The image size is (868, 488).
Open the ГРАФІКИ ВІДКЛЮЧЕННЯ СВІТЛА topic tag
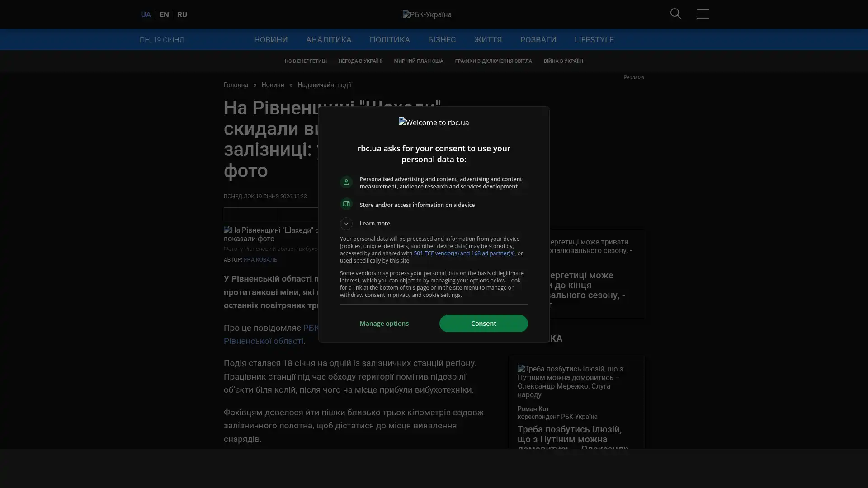493,61
